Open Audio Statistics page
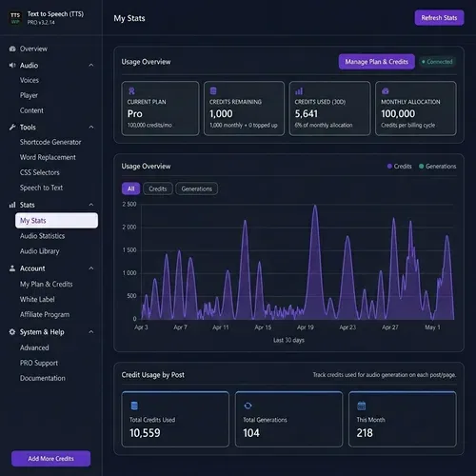476x476 pixels. (x=42, y=236)
